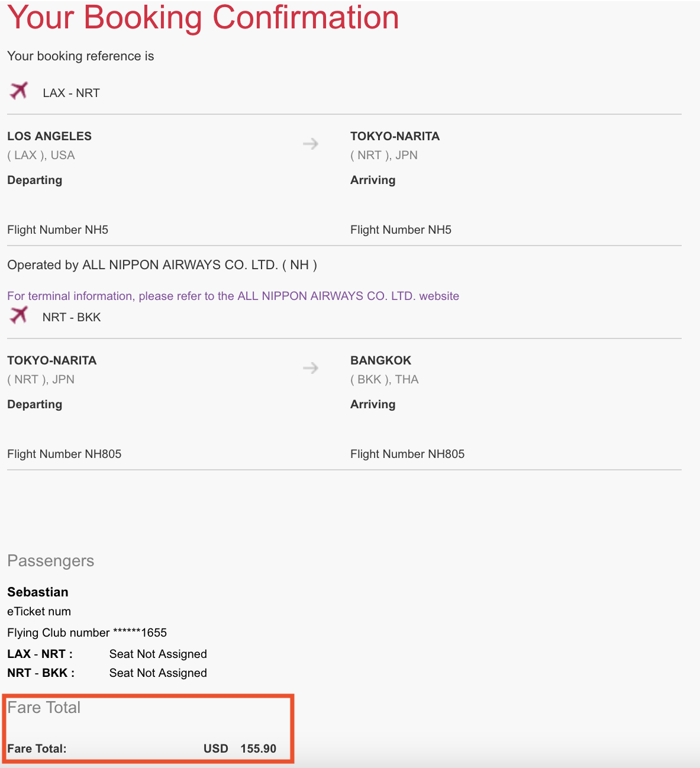The width and height of the screenshot is (700, 768).
Task: Select the NRT - BKK segment title
Action: pos(72,317)
